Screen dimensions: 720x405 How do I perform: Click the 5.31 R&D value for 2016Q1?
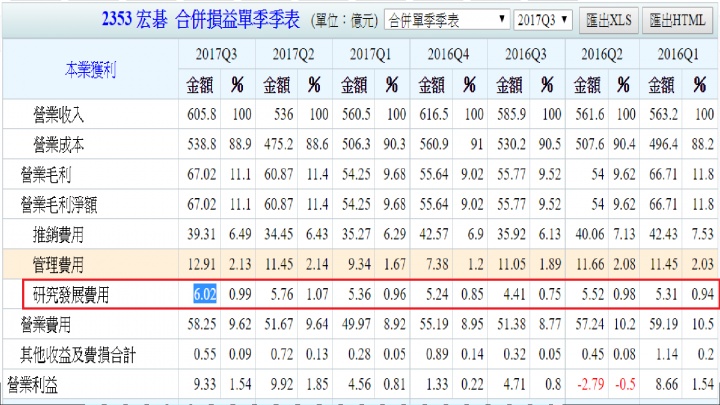[667, 294]
